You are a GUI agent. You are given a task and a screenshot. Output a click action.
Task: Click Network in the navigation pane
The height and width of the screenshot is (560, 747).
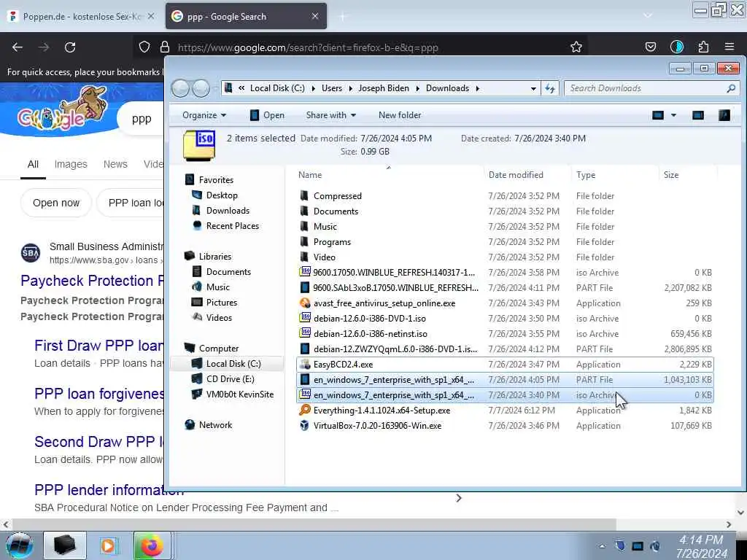click(215, 425)
